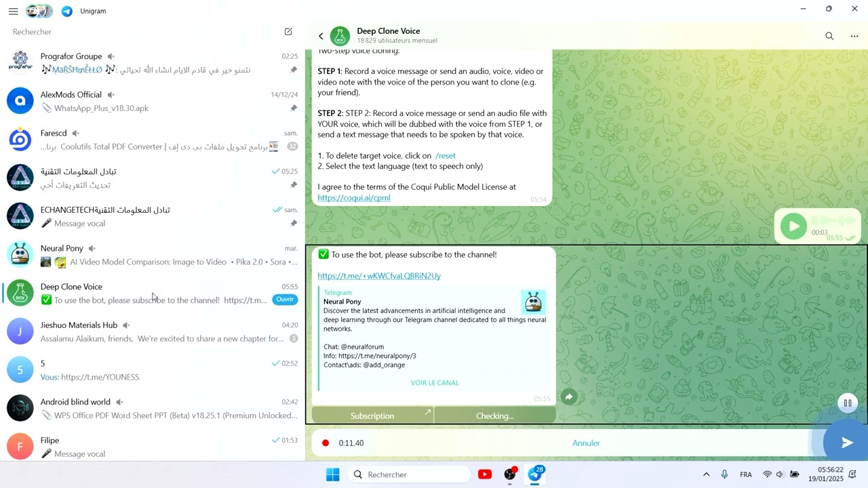Pause the voice recording
The image size is (868, 488).
tap(847, 403)
